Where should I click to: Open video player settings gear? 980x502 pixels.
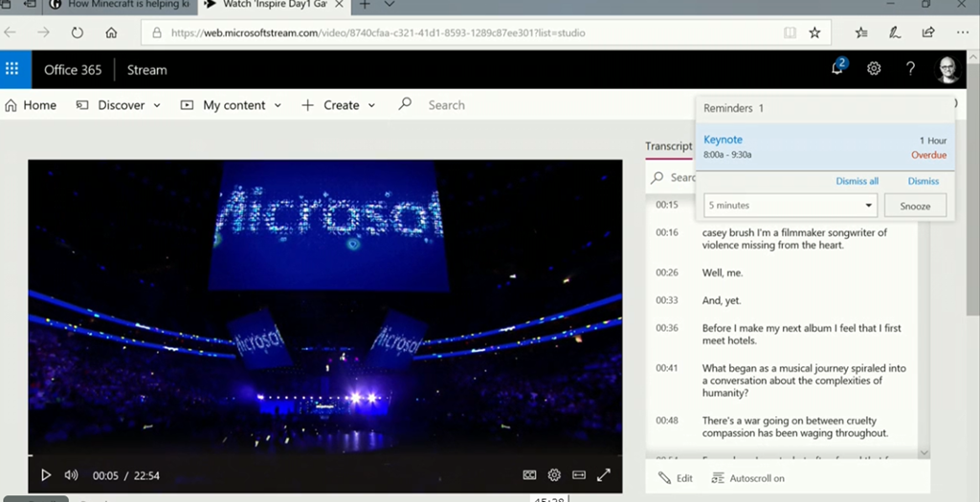coord(554,475)
